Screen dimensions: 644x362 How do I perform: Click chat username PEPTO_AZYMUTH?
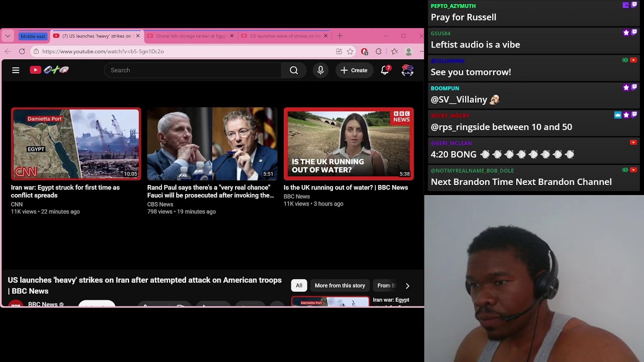coord(453,6)
